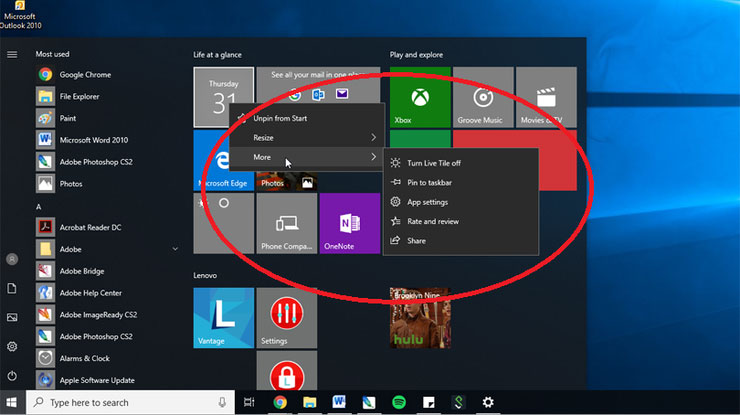Open the Phone Companion tile
The width and height of the screenshot is (740, 415).
click(286, 223)
